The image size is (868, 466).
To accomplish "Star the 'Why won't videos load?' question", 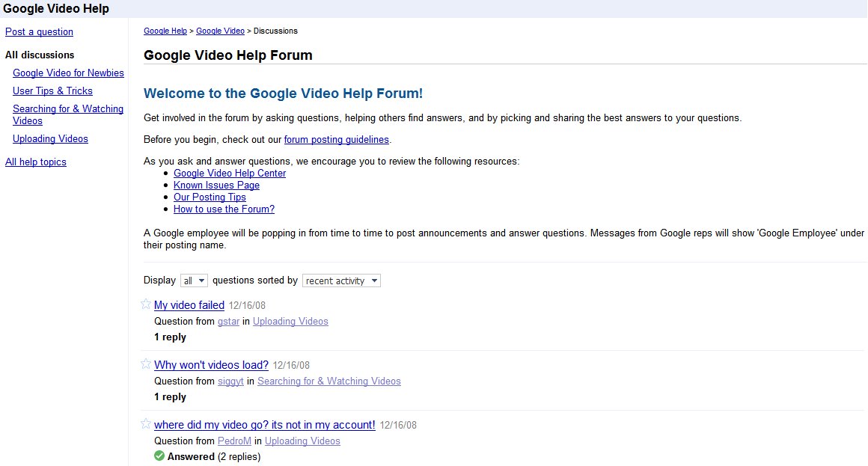I will coord(146,364).
